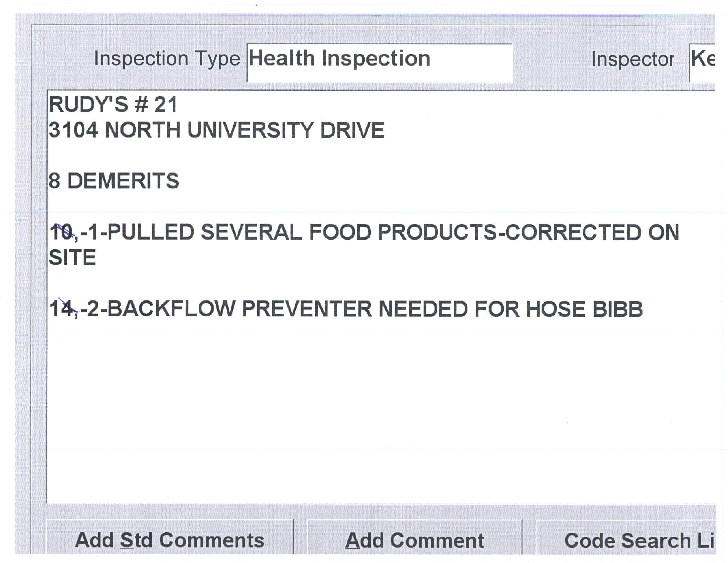Click the word DEMERITS in the comments

(x=123, y=181)
